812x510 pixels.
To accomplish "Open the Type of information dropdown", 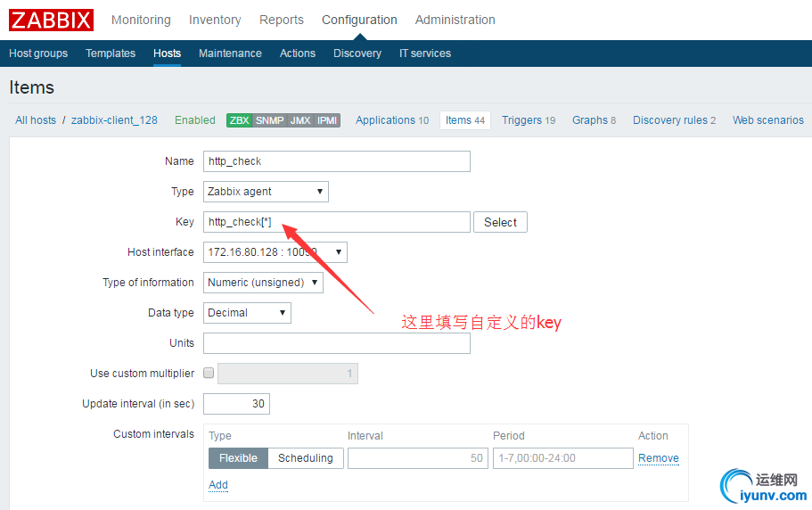I will click(263, 283).
